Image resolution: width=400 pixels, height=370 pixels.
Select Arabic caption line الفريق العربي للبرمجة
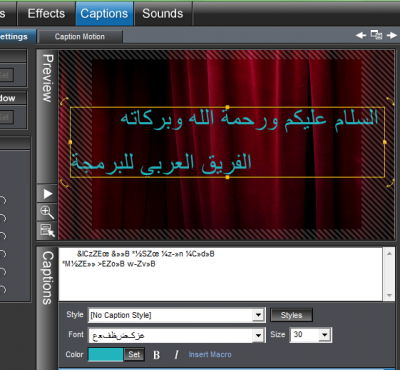(161, 163)
